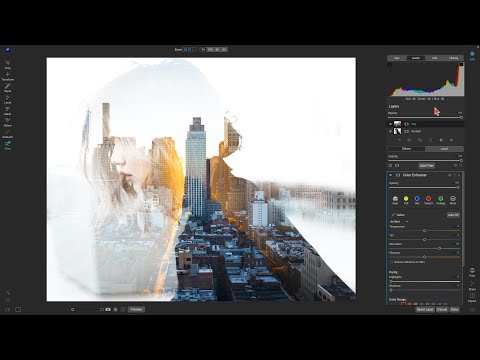
Task: Apply the Auto color preset icon
Action: point(395,199)
